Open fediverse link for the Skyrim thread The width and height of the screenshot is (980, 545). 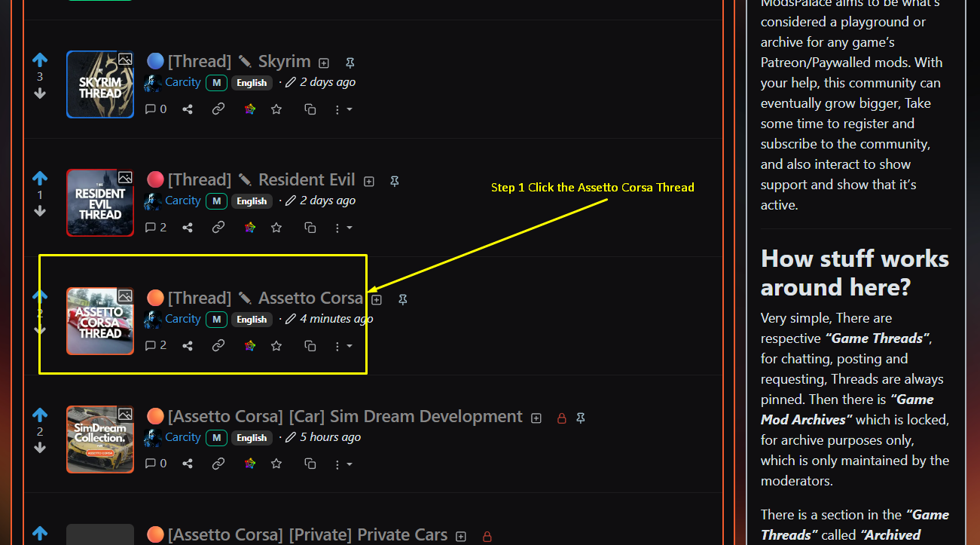pos(250,109)
